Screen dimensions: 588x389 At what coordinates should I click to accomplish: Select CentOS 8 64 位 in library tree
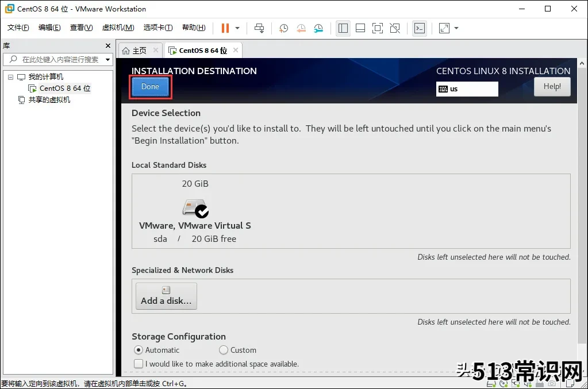click(65, 88)
